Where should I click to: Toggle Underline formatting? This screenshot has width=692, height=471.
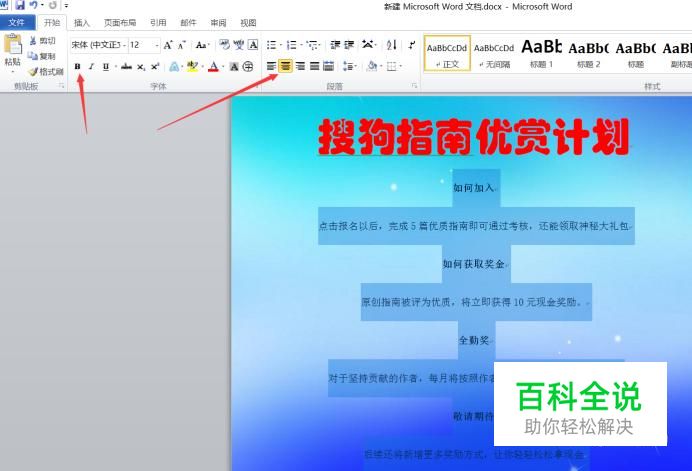pyautogui.click(x=105, y=67)
